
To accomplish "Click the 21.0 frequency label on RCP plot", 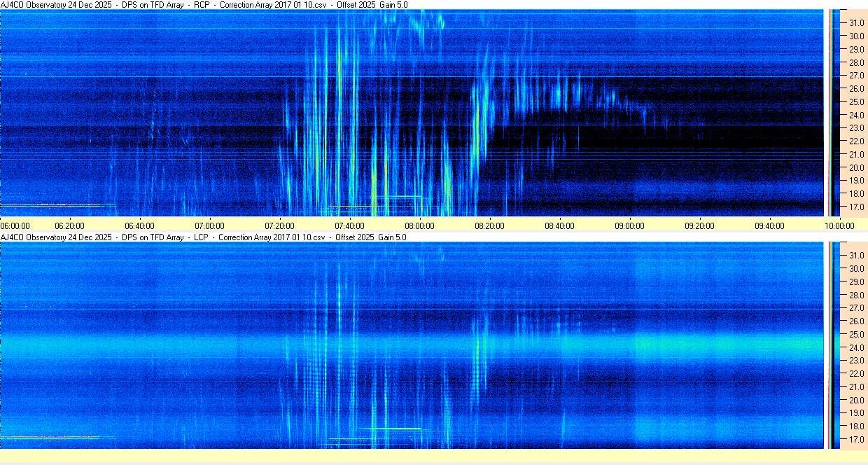I will click(x=857, y=155).
